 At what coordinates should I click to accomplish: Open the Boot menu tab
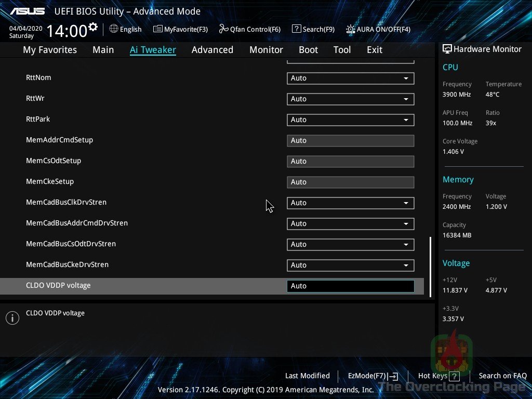(x=308, y=49)
